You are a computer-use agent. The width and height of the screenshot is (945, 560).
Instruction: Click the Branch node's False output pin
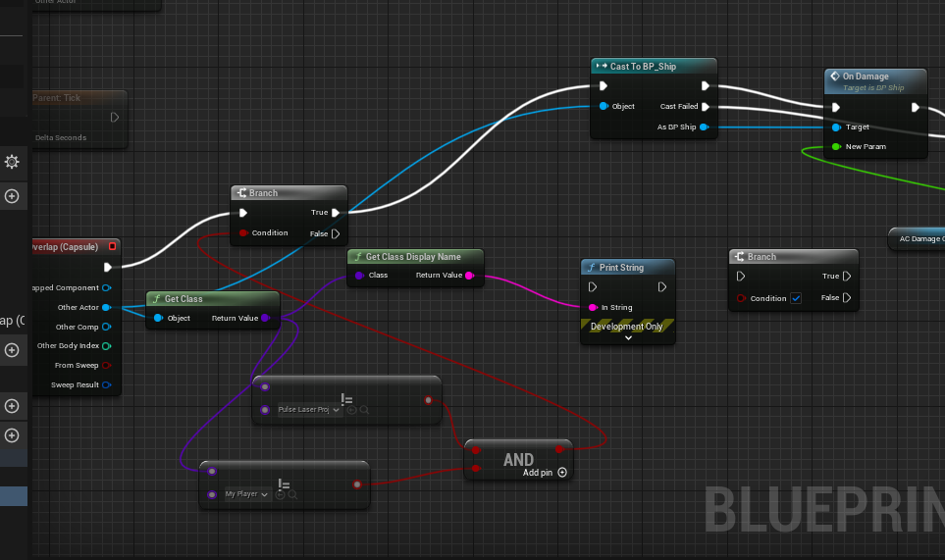(x=336, y=233)
